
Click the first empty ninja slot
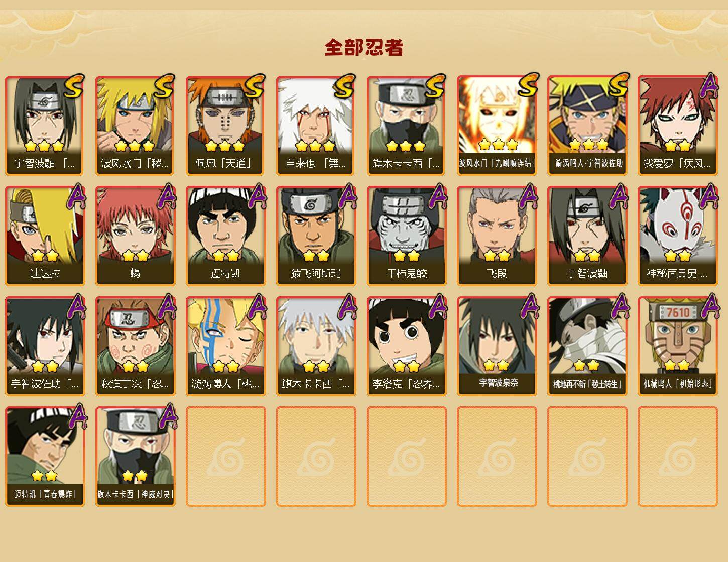pos(225,457)
